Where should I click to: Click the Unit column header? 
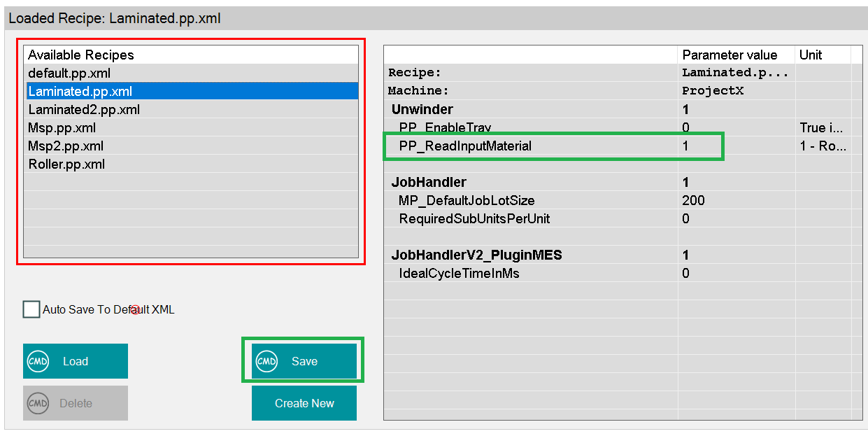point(811,55)
